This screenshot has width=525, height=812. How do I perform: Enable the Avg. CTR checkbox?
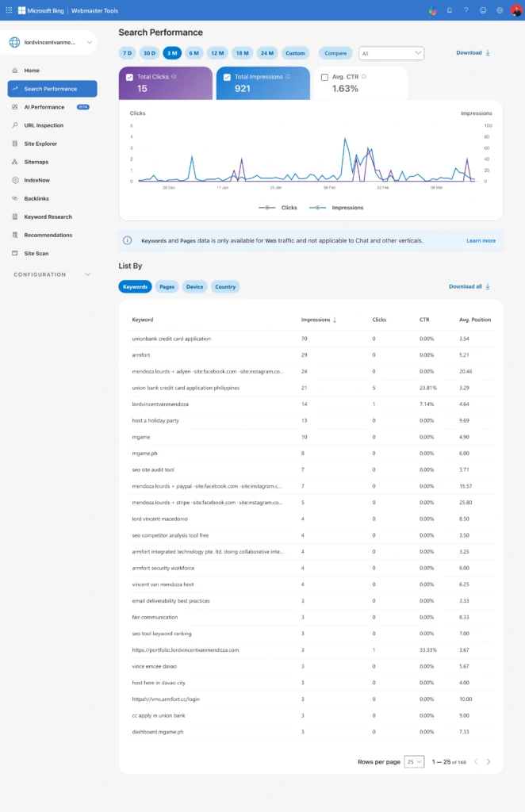click(x=324, y=78)
